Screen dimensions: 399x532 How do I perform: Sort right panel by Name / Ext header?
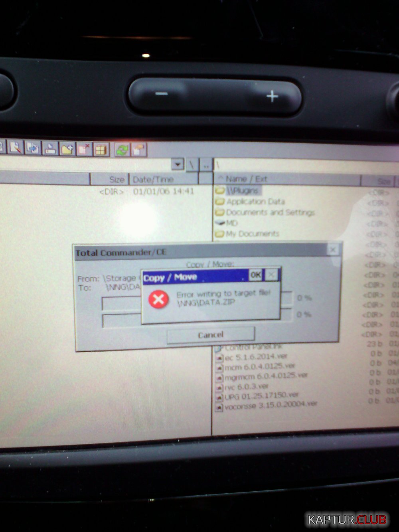pyautogui.click(x=286, y=179)
